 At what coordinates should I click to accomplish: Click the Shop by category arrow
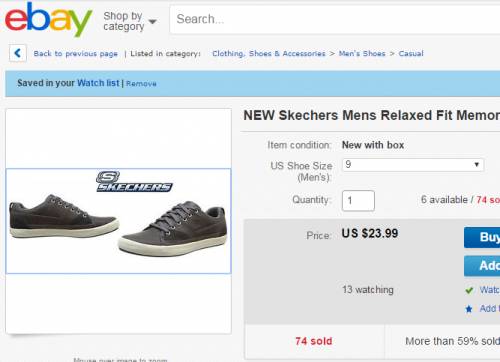(152, 22)
